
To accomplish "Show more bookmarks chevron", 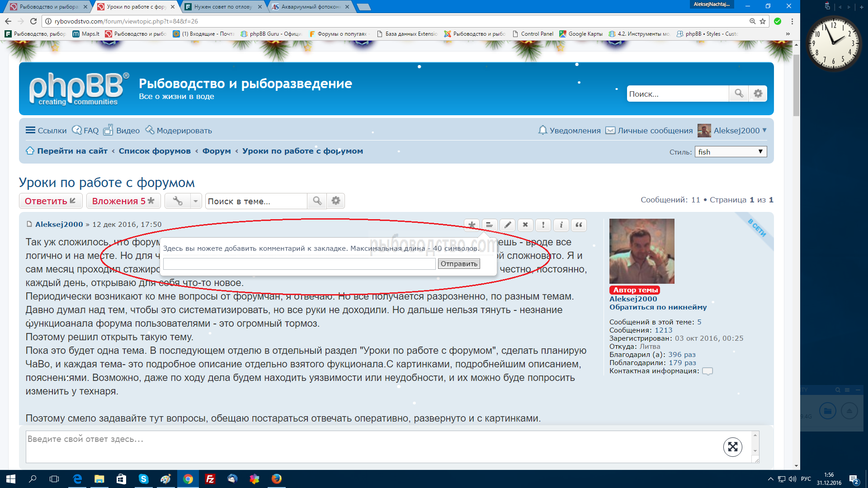I will (x=788, y=34).
